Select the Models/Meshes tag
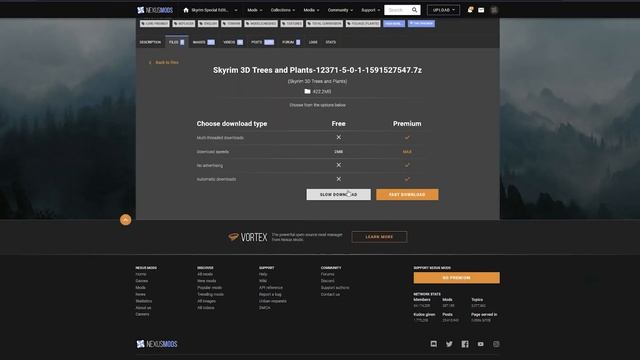The height and width of the screenshot is (360, 640). pos(261,24)
